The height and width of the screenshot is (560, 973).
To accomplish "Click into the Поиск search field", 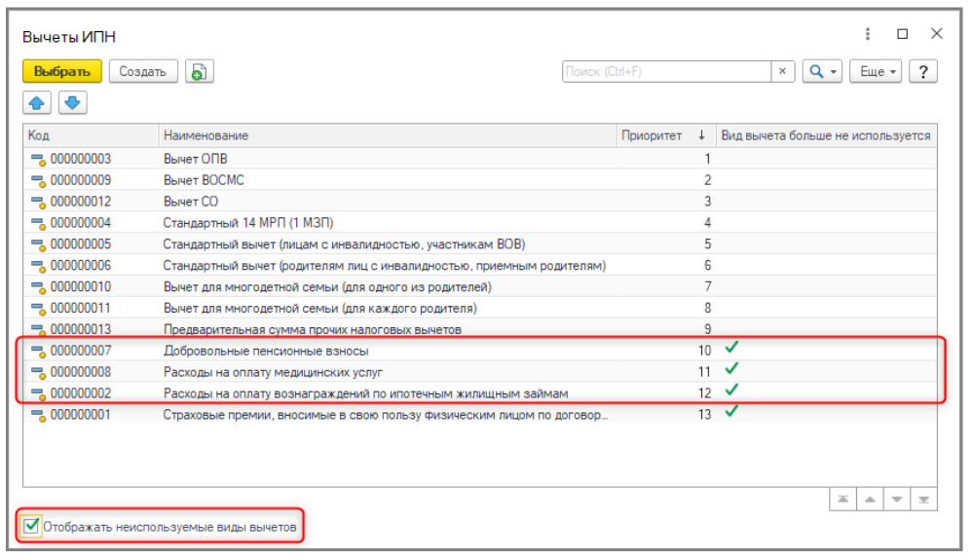I will [667, 71].
